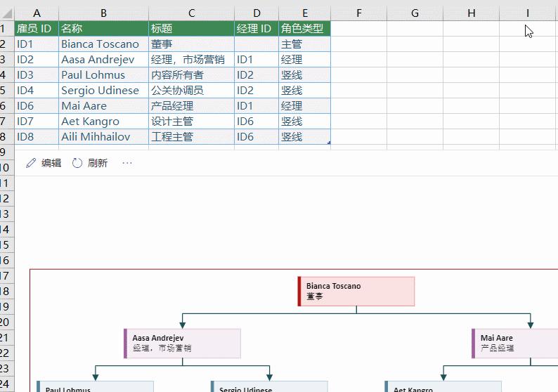Screen dimensions: 558x392
Task: Select column F header
Action: (x=358, y=13)
